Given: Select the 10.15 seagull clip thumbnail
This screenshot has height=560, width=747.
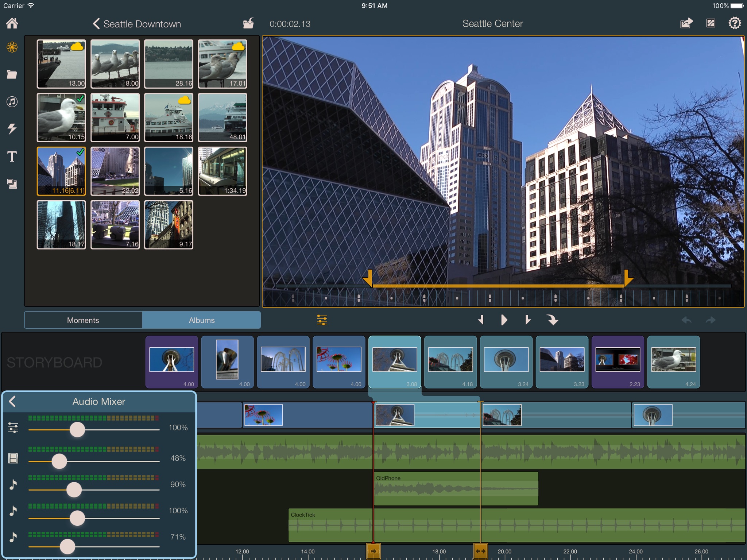Looking at the screenshot, I should [x=61, y=117].
